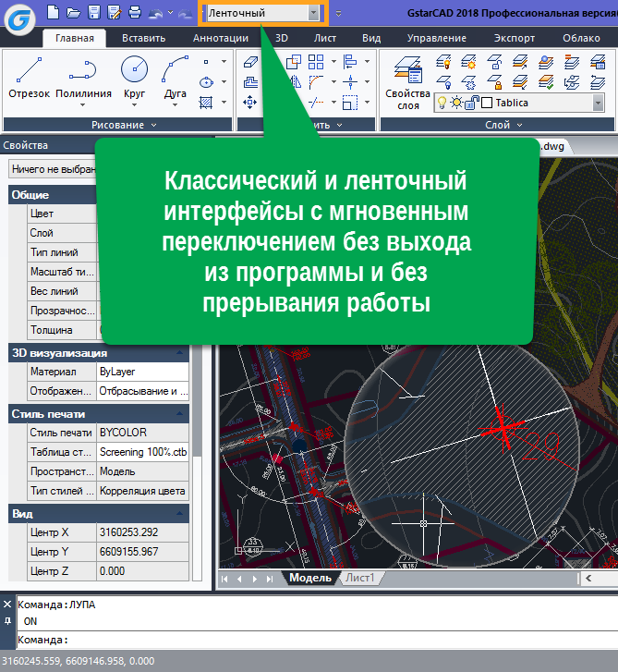
Task: Open the Quick Access toolbar customize arrow
Action: pyautogui.click(x=338, y=13)
